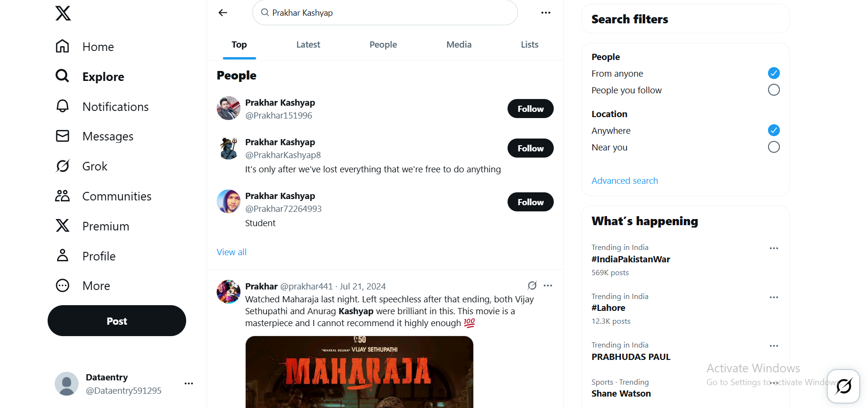Image resolution: width=868 pixels, height=408 pixels.
Task: Open Home from the sidebar
Action: coord(84,47)
